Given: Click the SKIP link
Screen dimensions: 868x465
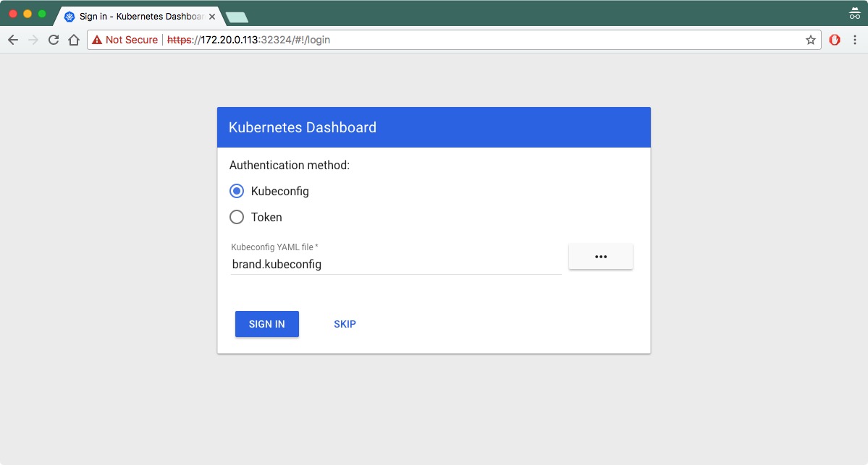Looking at the screenshot, I should point(345,324).
